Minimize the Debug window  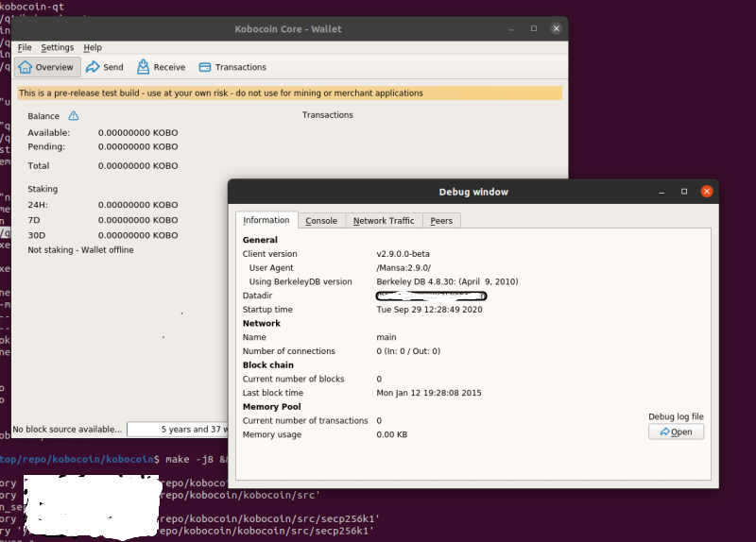(x=662, y=192)
